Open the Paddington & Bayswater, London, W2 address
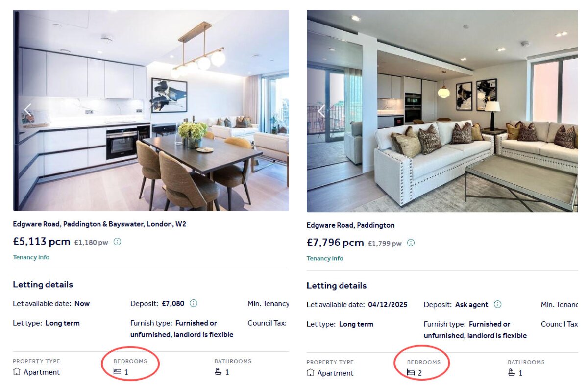The height and width of the screenshot is (392, 588). pyautogui.click(x=99, y=224)
